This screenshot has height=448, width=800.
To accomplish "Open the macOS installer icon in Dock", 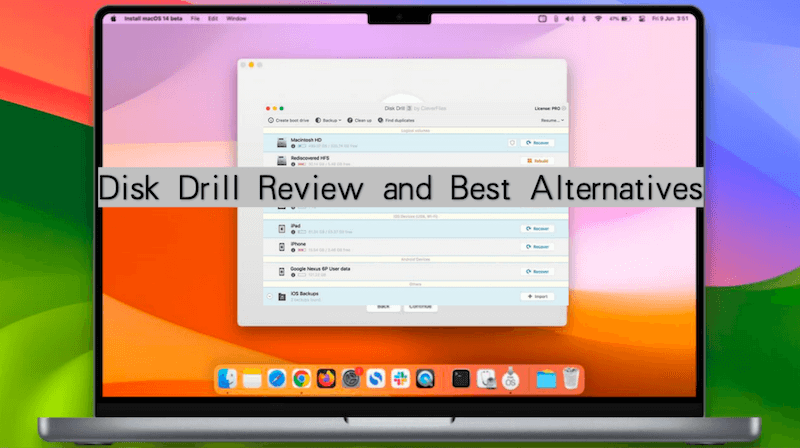I will click(x=510, y=379).
